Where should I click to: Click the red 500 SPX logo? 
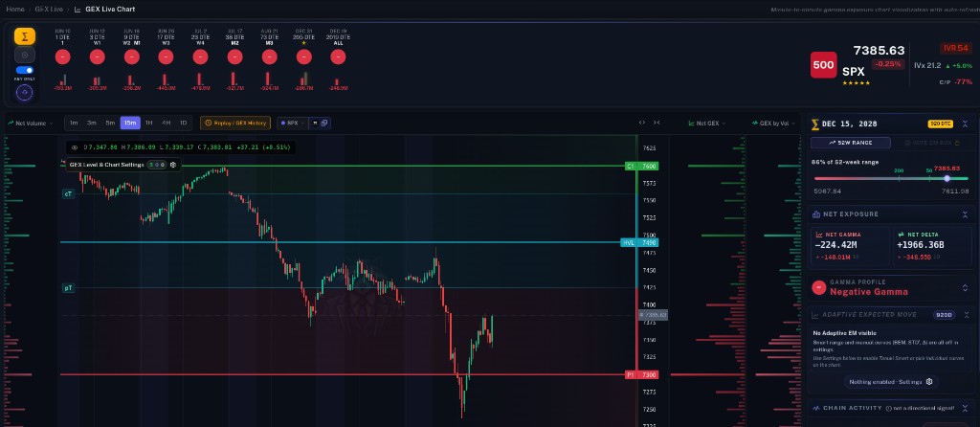pyautogui.click(x=824, y=65)
